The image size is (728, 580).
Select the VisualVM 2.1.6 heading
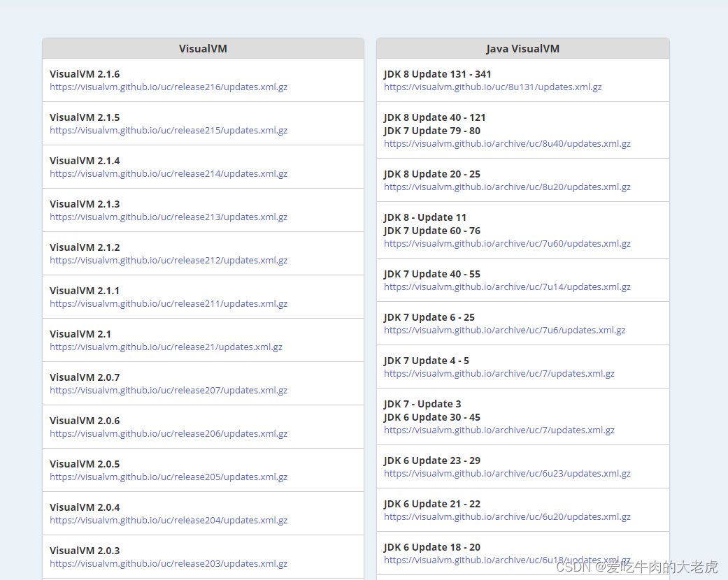pos(85,74)
